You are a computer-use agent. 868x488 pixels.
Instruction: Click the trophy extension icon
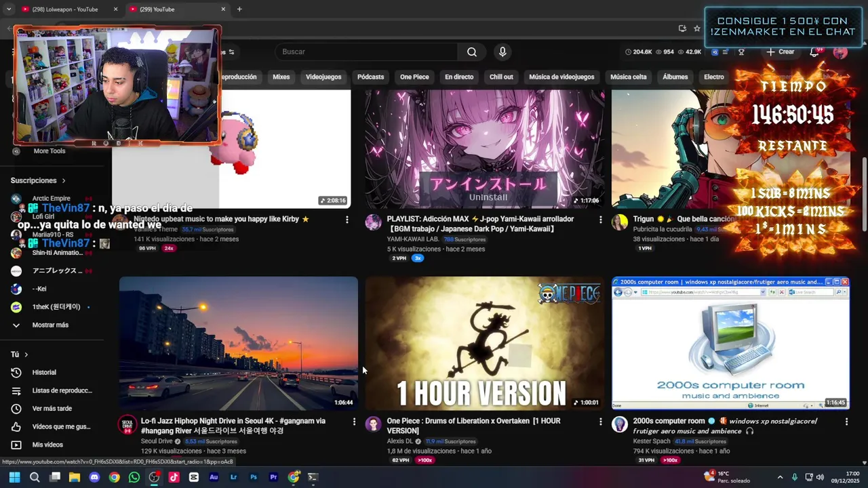[741, 52]
